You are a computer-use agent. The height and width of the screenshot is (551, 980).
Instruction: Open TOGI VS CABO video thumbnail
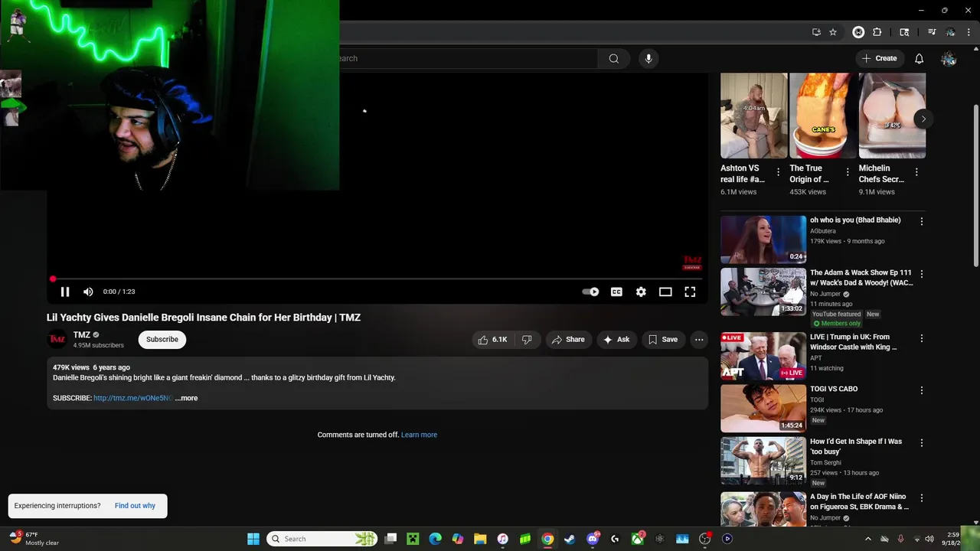click(x=763, y=409)
